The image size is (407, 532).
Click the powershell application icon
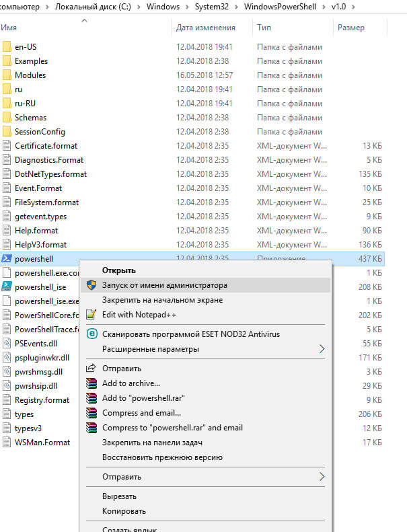tap(7, 259)
